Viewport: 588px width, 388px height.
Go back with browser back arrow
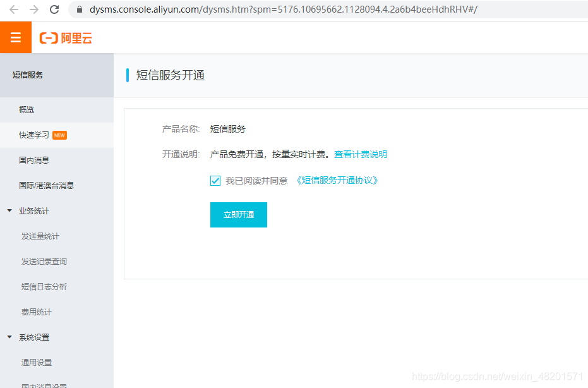click(14, 9)
